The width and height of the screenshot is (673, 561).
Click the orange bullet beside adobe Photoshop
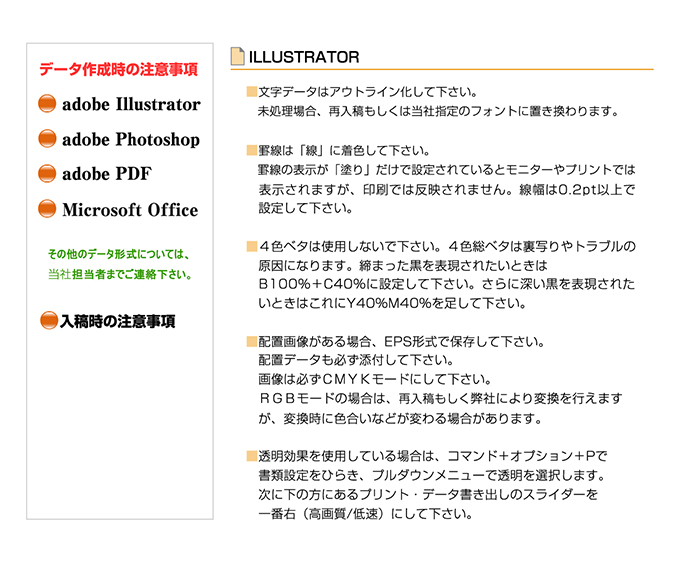[x=47, y=139]
